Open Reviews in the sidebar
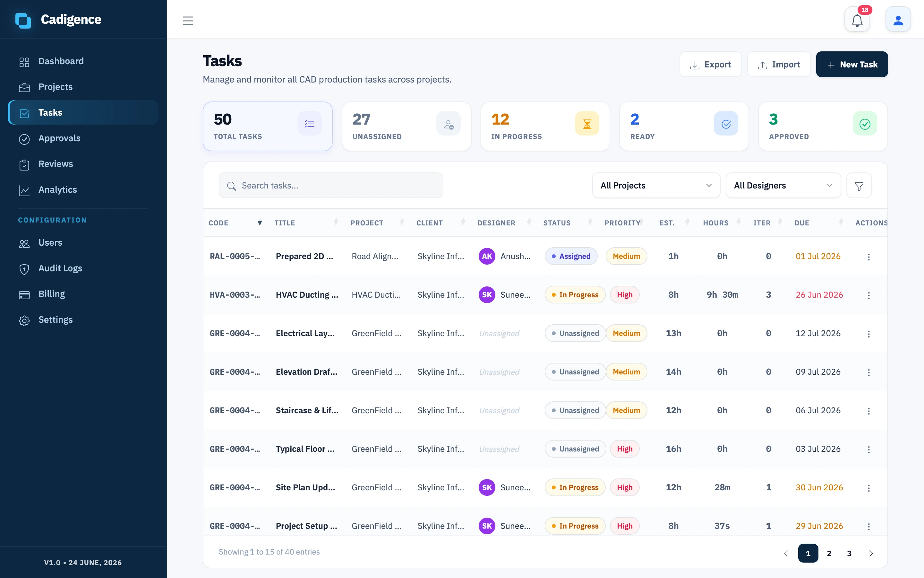924x578 pixels. (x=83, y=164)
